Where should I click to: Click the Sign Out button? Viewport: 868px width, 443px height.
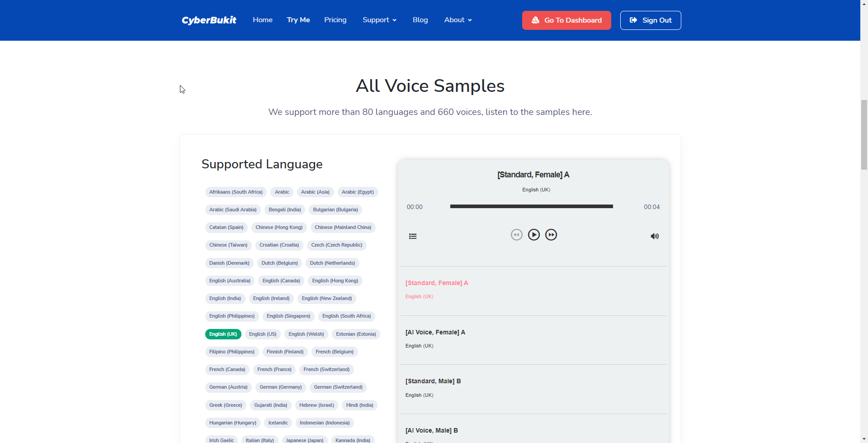[x=651, y=20]
